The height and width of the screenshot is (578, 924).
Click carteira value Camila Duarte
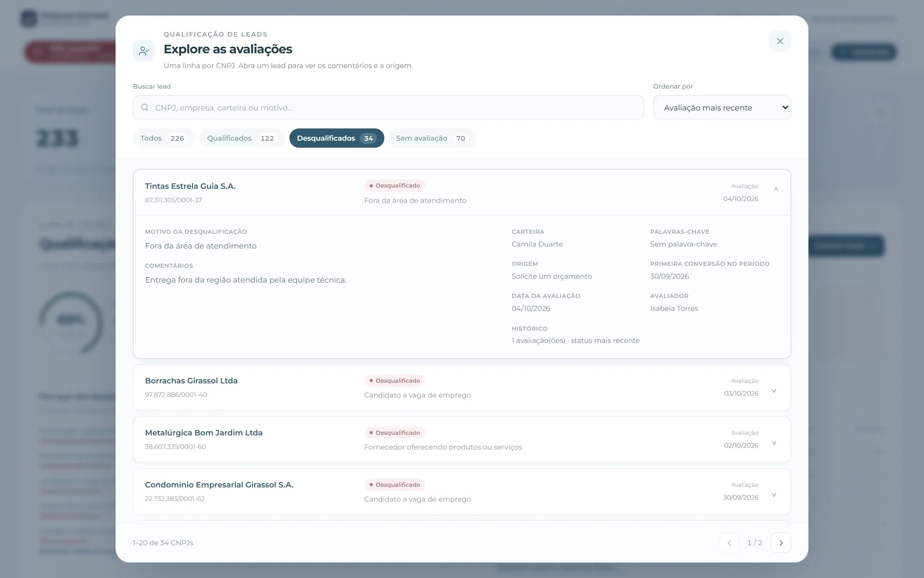tap(537, 244)
